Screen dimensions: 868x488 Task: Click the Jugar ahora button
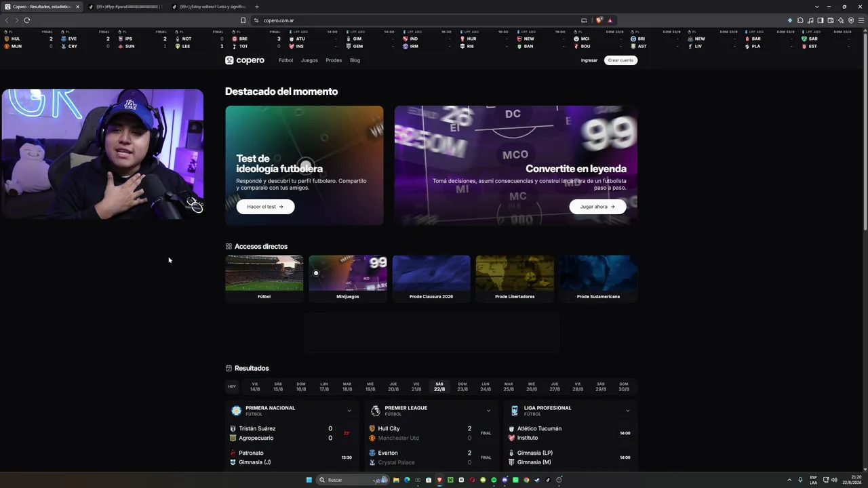[597, 207]
